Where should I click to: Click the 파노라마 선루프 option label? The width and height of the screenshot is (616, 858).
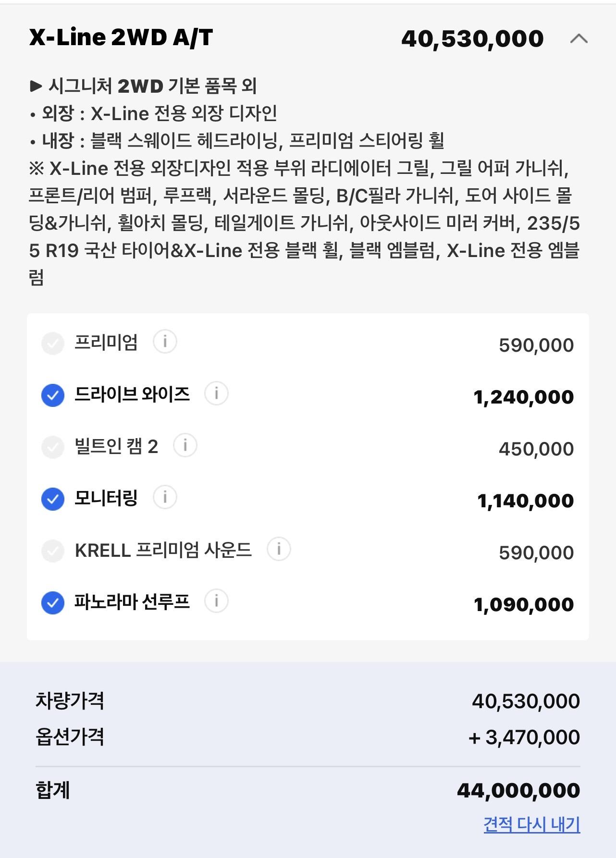tap(132, 602)
